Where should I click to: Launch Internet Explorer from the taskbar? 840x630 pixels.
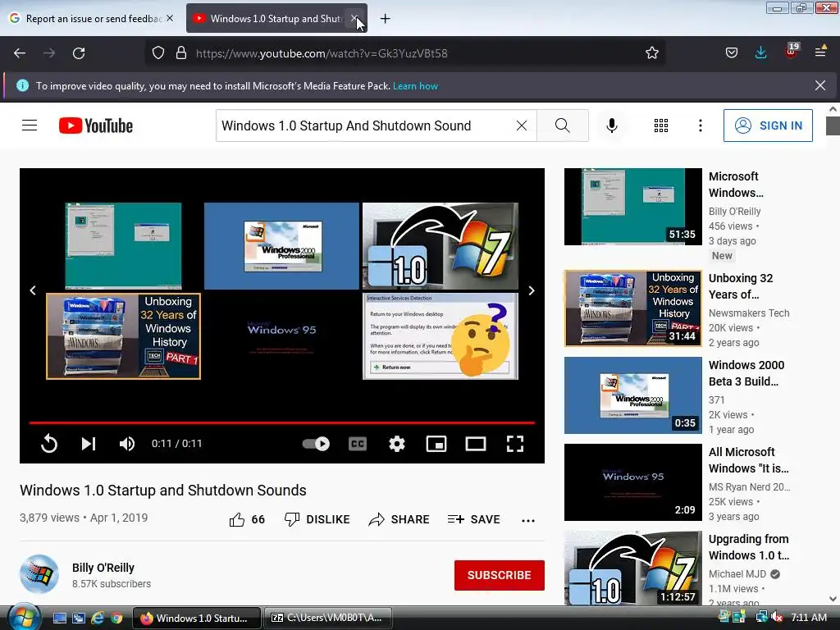click(x=97, y=619)
